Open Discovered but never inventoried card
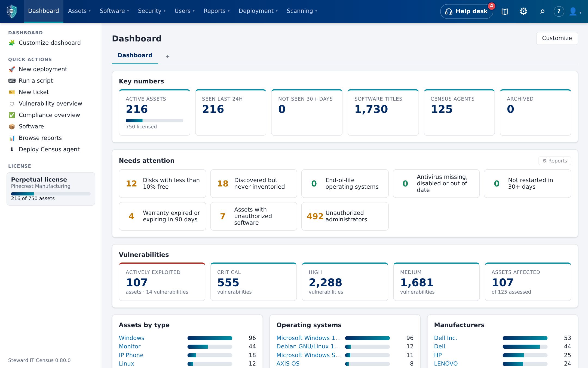This screenshot has height=368, width=588. 254,183
